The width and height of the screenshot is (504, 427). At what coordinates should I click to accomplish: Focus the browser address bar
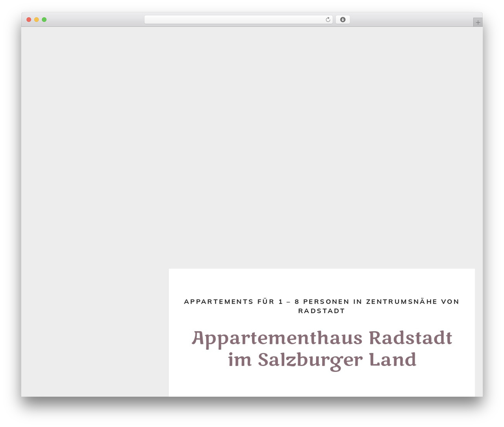coord(238,20)
